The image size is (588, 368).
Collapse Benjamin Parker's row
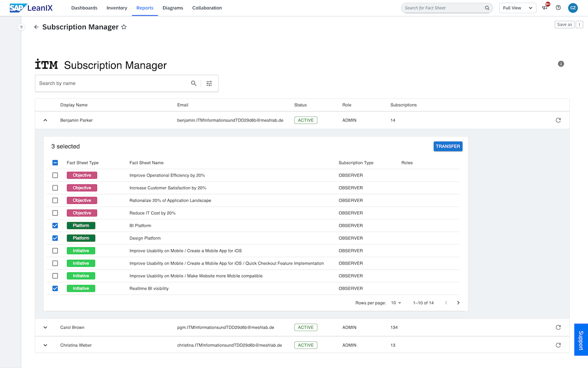(x=45, y=120)
